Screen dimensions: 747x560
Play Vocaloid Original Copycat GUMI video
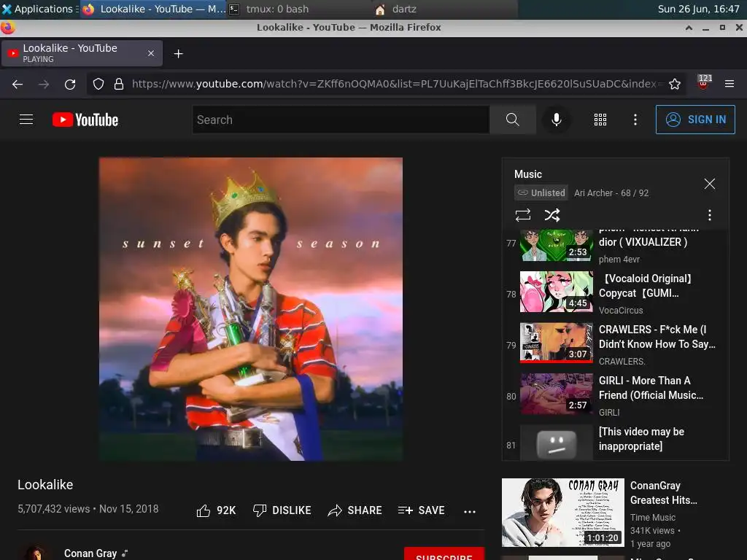614,293
